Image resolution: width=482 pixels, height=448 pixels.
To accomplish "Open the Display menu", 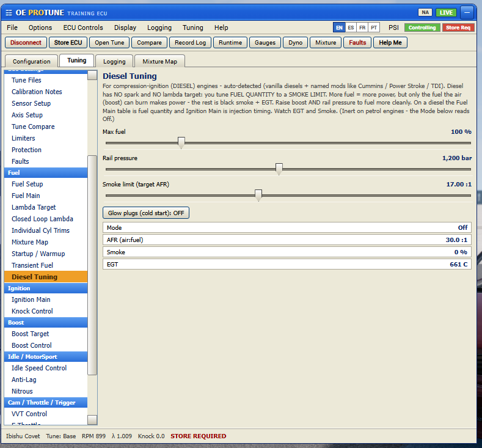I will click(x=125, y=28).
